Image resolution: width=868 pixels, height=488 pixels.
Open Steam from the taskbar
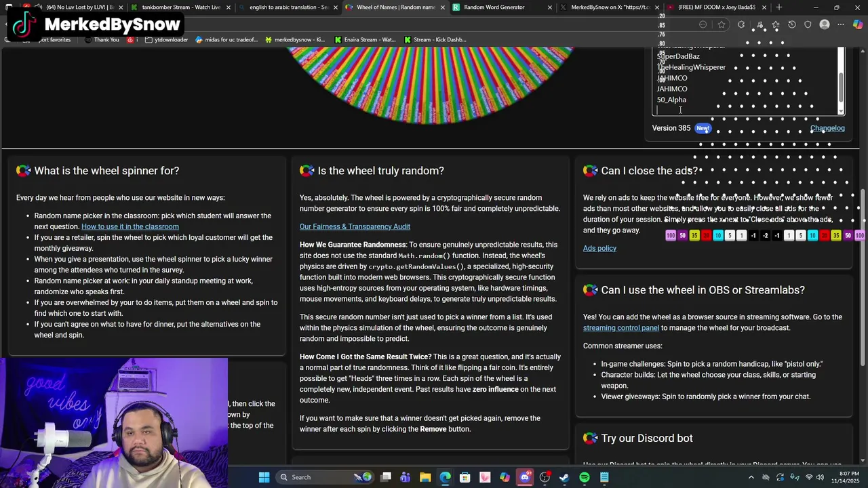pos(564,477)
